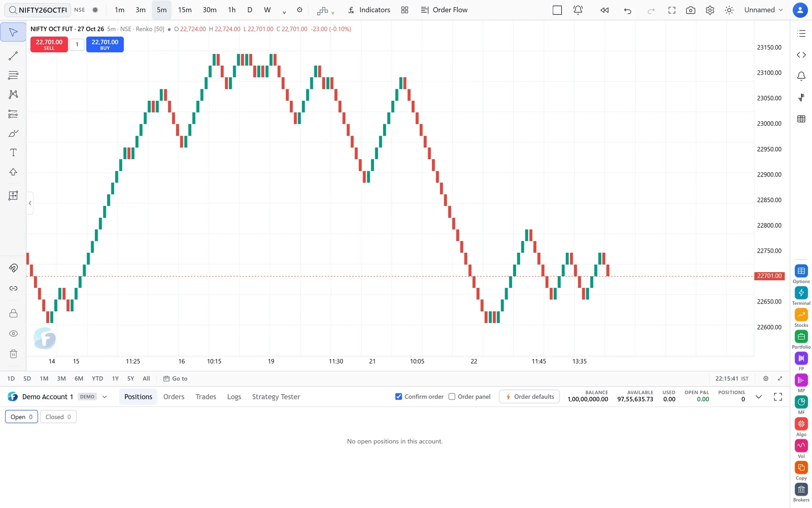812x508 pixels.
Task: Open chart type selector
Action: pos(325,10)
